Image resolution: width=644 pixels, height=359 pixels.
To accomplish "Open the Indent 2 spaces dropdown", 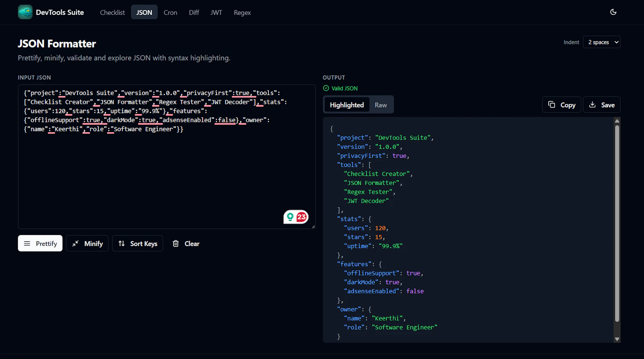I will [x=602, y=42].
